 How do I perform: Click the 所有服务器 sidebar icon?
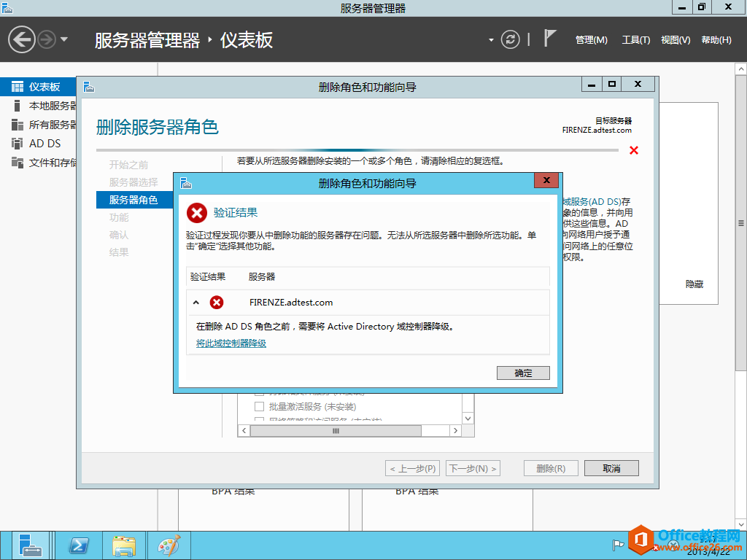click(x=18, y=125)
